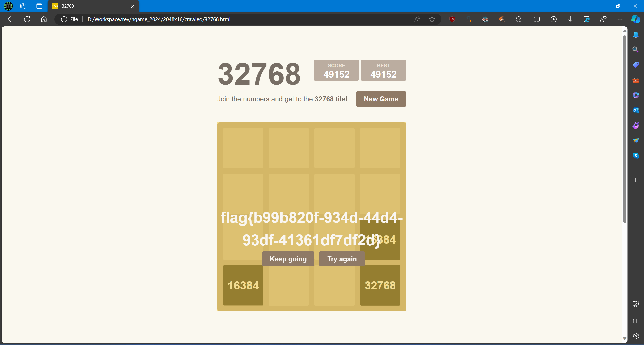Image resolution: width=644 pixels, height=345 pixels.
Task: Open Skype sidebar icon
Action: (636, 156)
